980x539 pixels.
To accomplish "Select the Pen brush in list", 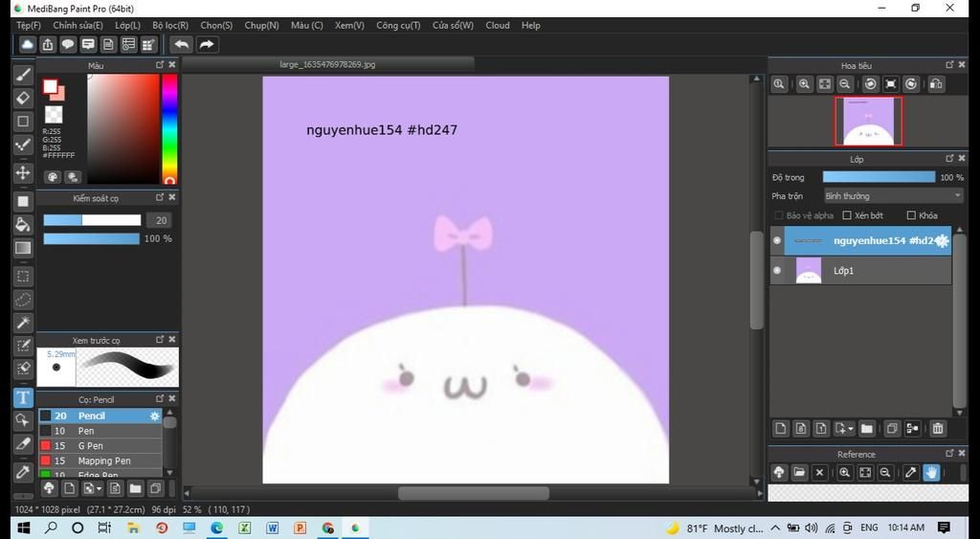I will pos(100,431).
